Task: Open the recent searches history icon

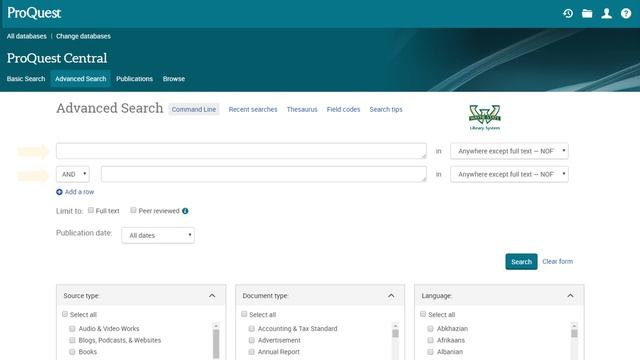Action: tap(568, 13)
